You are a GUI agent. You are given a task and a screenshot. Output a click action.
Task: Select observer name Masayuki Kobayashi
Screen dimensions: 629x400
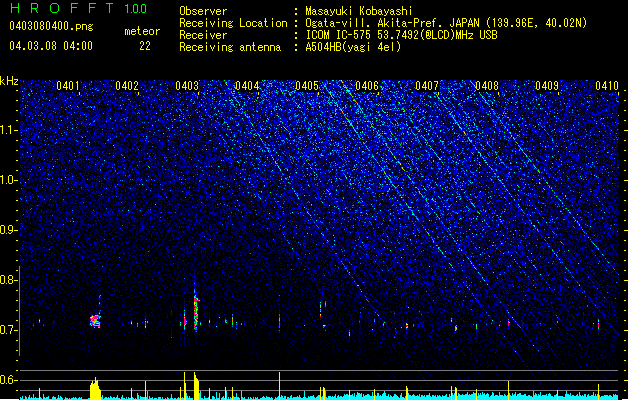pos(359,11)
